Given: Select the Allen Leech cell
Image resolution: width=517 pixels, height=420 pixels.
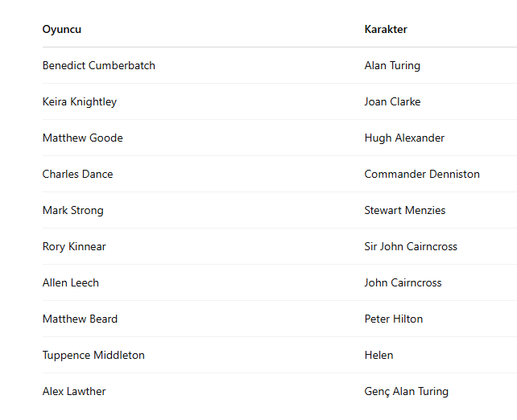Looking at the screenshot, I should tap(71, 283).
